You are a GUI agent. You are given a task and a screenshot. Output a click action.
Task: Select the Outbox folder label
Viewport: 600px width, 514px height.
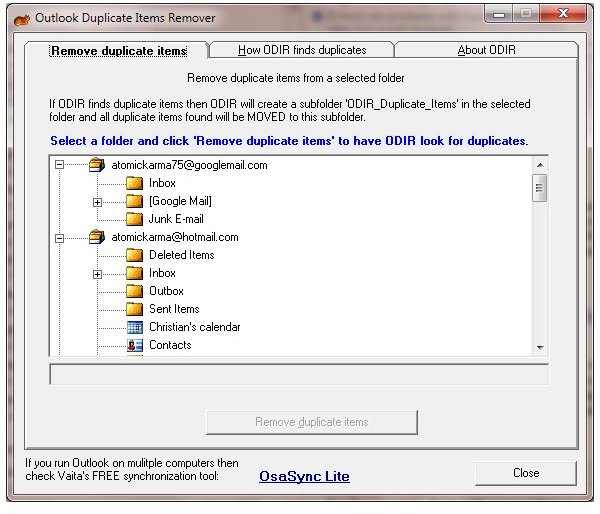point(166,291)
